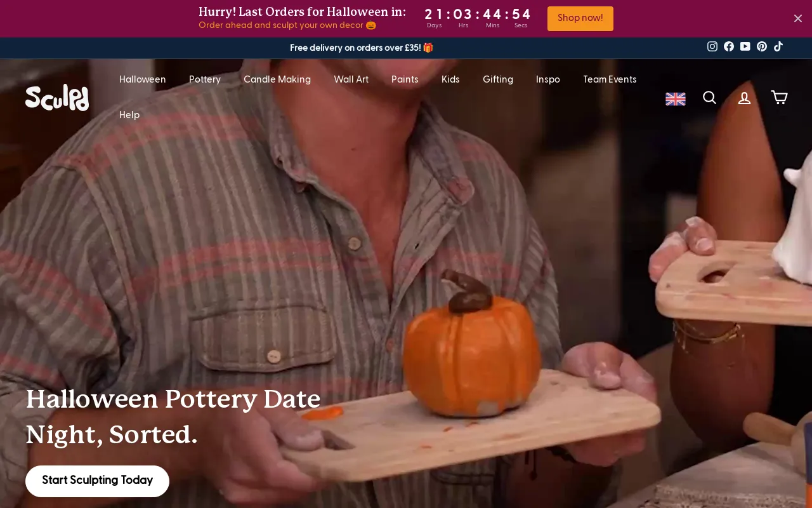
Task: Open the account profile icon
Action: coord(744,98)
